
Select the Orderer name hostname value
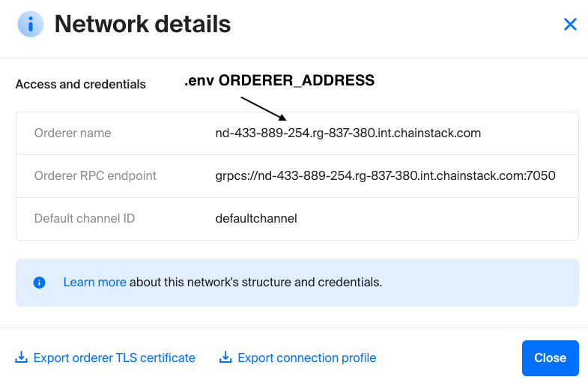click(x=348, y=133)
